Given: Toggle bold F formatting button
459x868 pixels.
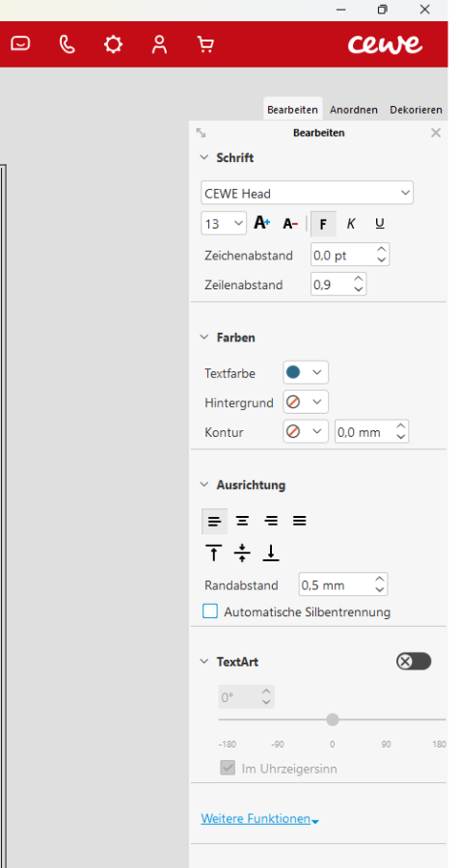Looking at the screenshot, I should click(x=323, y=224).
